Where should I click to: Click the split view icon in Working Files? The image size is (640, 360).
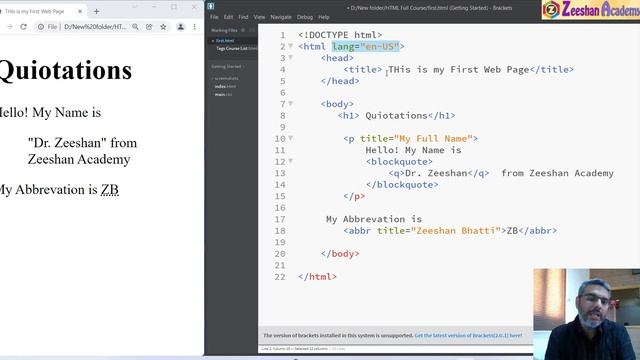point(252,30)
